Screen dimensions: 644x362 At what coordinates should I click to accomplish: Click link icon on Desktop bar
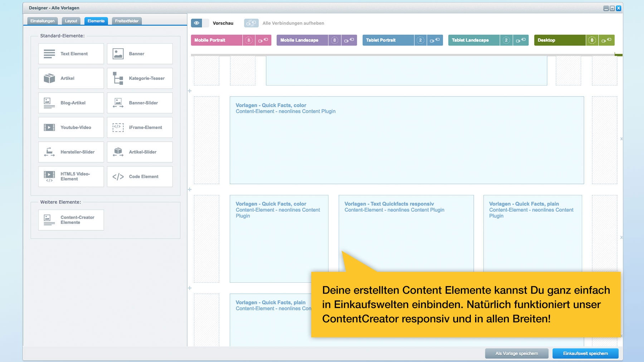[607, 40]
